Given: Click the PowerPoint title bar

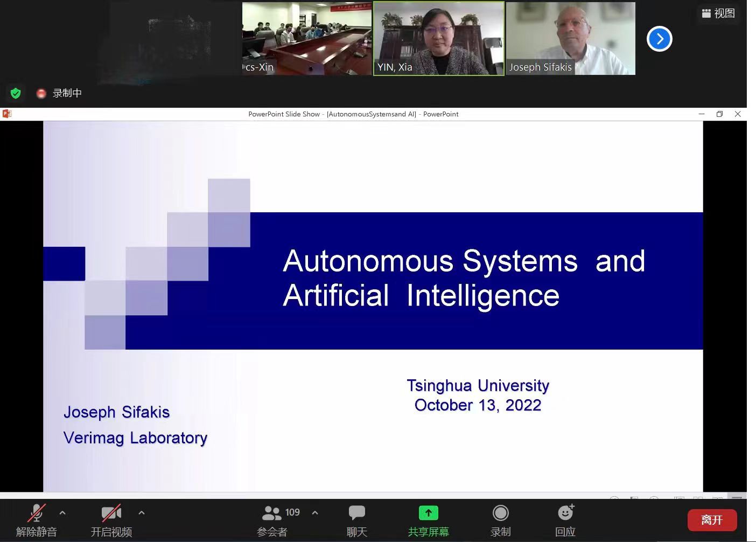Looking at the screenshot, I should tap(353, 114).
